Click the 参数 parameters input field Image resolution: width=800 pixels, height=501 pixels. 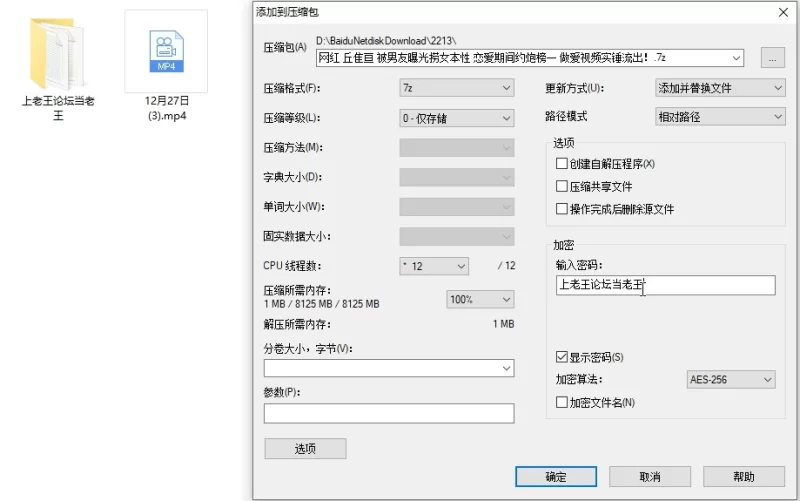pos(389,413)
